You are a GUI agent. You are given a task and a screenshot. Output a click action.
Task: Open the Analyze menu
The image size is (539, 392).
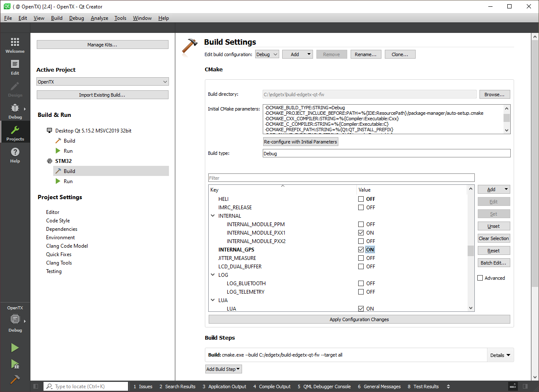(99, 18)
